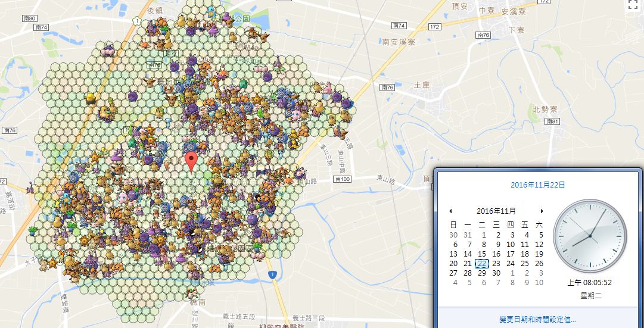Select the Psyduck below Electabuzz icon
The height and width of the screenshot is (328, 644).
click(x=105, y=113)
